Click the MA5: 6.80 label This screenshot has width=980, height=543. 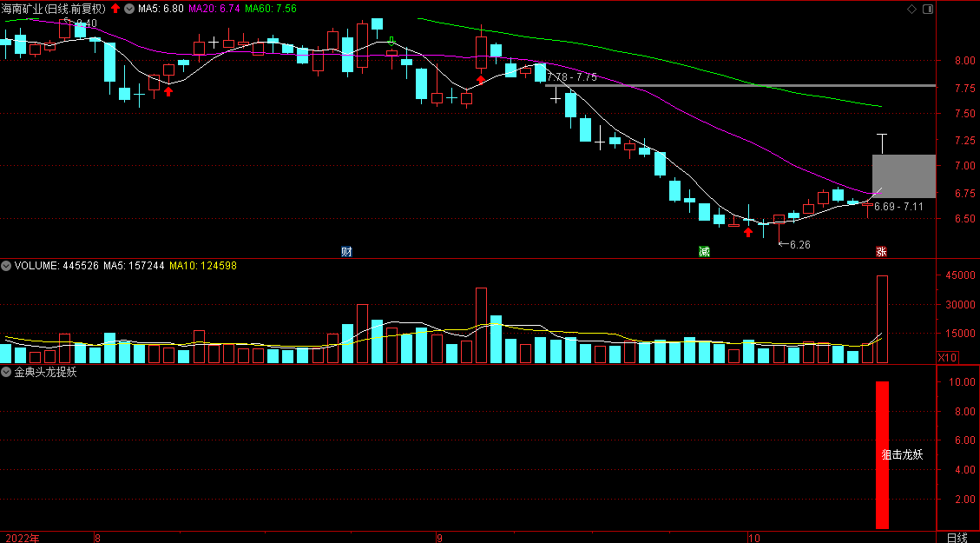tap(161, 9)
